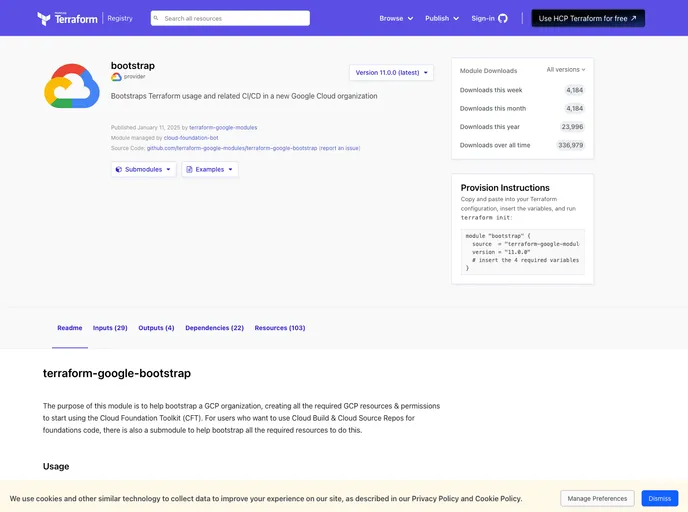Expand the Publish menu
Screen dimensions: 688x512
pyautogui.click(x=442, y=18)
